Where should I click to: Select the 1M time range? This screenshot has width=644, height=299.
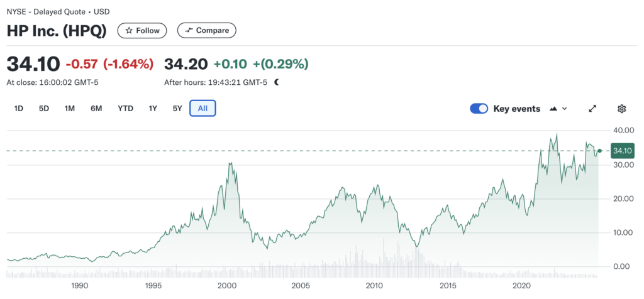[x=70, y=108]
